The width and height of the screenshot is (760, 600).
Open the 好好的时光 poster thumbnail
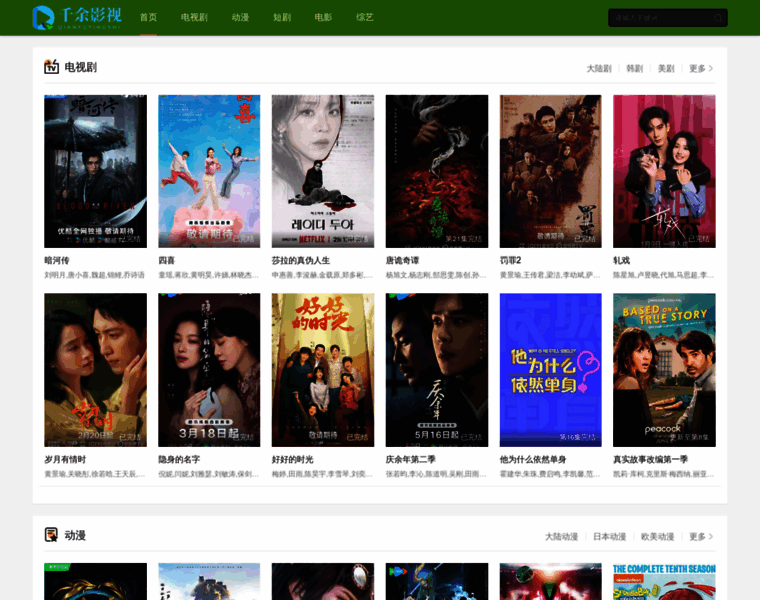click(x=323, y=370)
